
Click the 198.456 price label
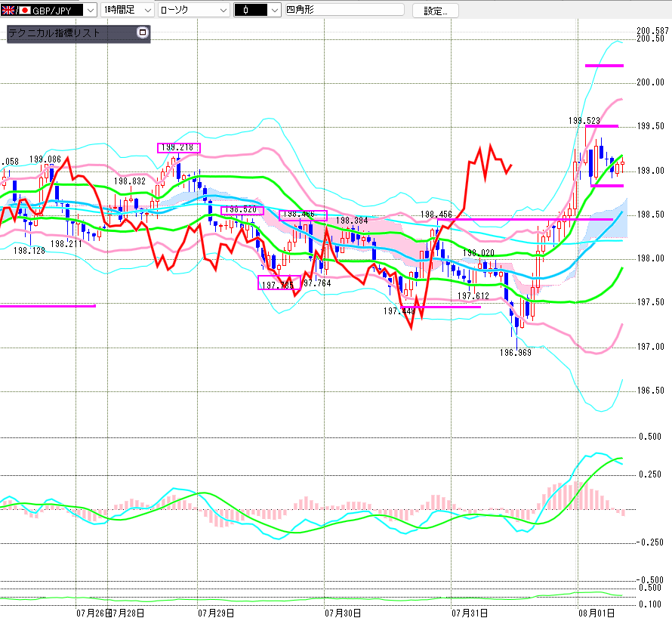(x=436, y=215)
